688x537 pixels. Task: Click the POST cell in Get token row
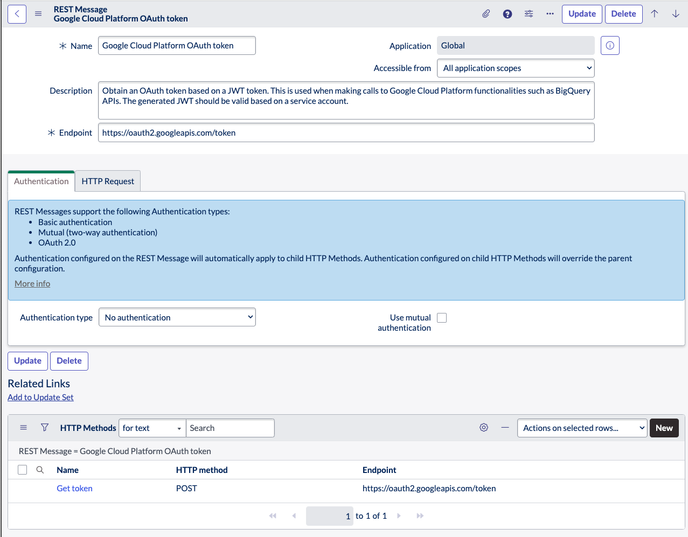[186, 488]
